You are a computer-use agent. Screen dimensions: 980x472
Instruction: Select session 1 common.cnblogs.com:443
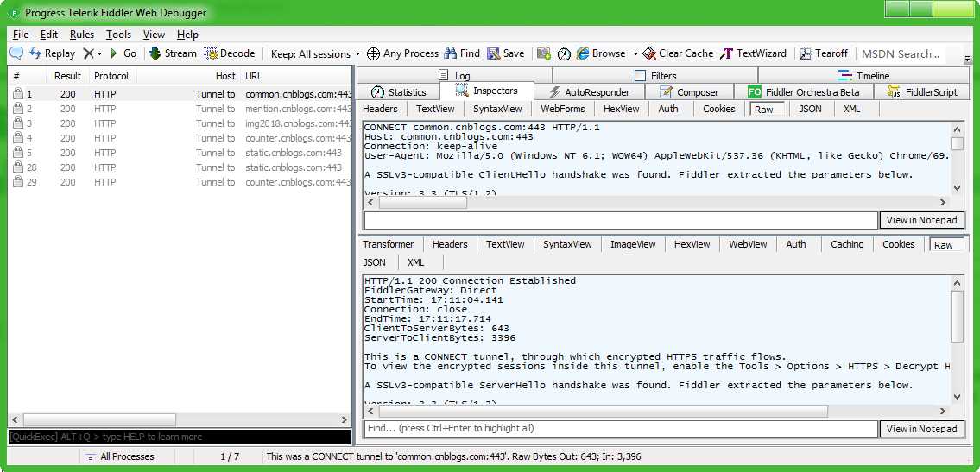coord(180,94)
